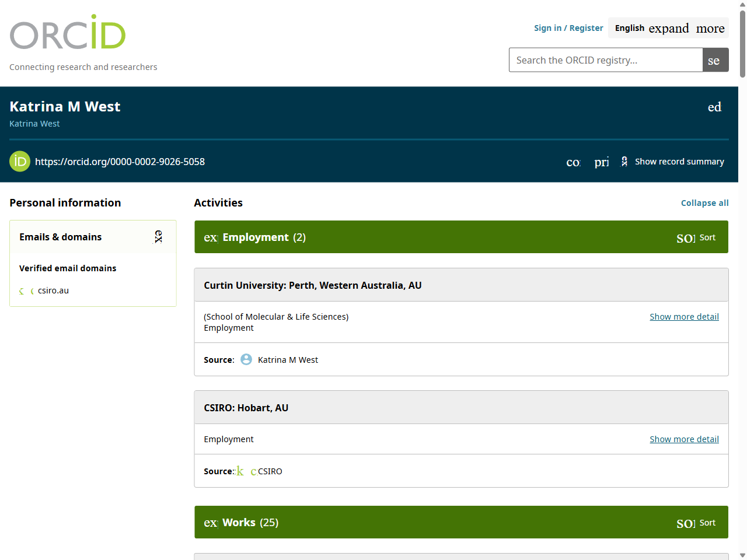Open Sort options for Employment

pyautogui.click(x=696, y=237)
